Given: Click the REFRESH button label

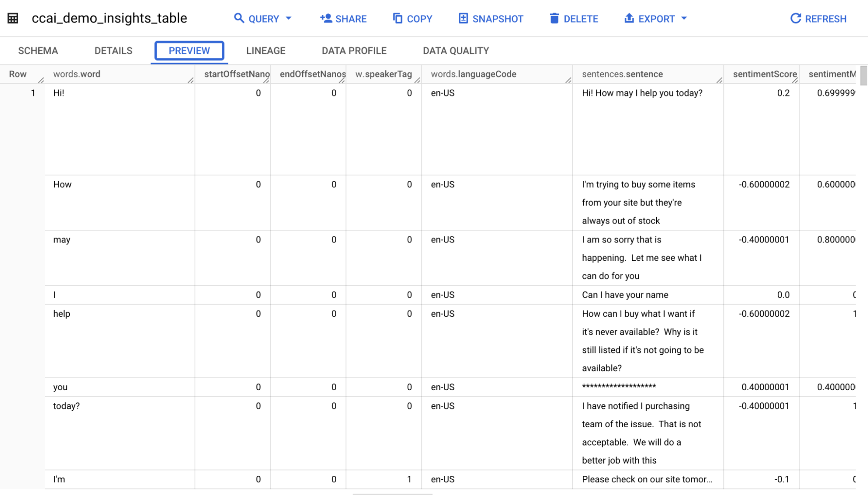Looking at the screenshot, I should click(x=825, y=18).
